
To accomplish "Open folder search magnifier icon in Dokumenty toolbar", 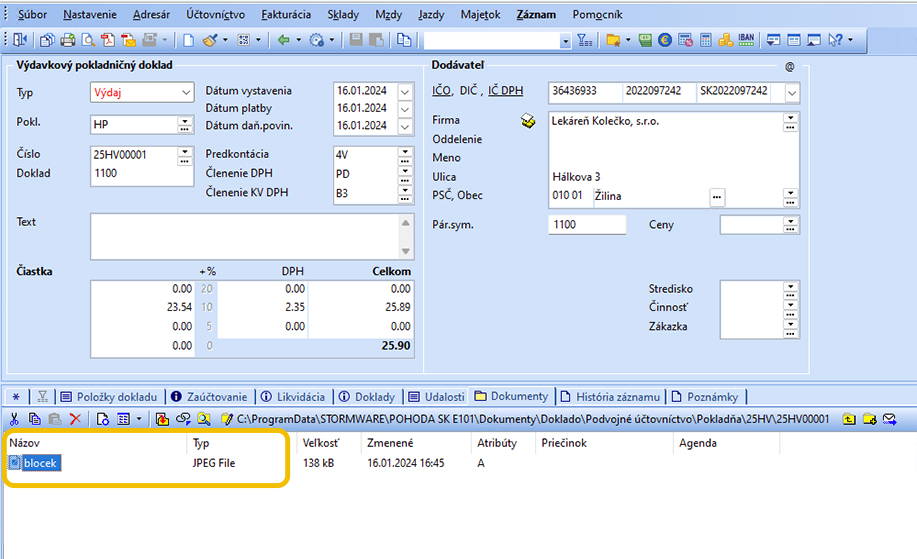I will [x=204, y=419].
